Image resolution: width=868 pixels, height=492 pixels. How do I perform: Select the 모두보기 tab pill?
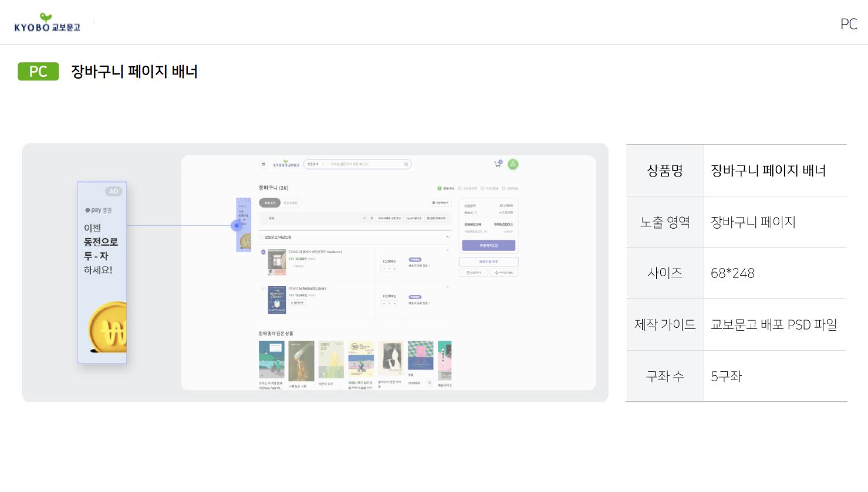pyautogui.click(x=270, y=203)
